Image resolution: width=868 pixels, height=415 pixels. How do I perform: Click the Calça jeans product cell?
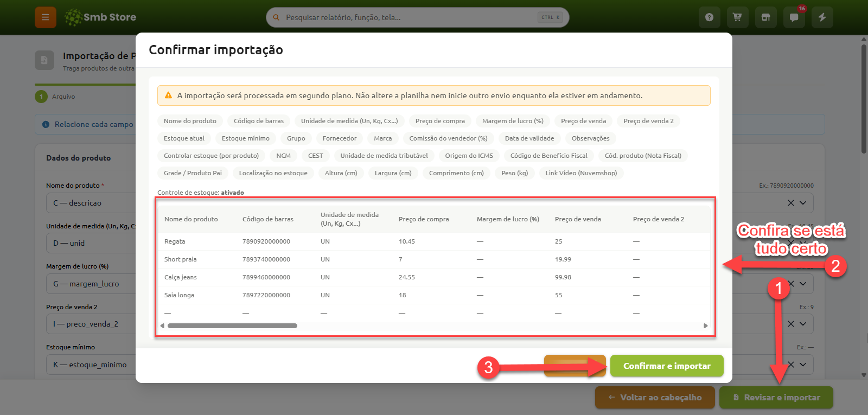click(x=181, y=277)
